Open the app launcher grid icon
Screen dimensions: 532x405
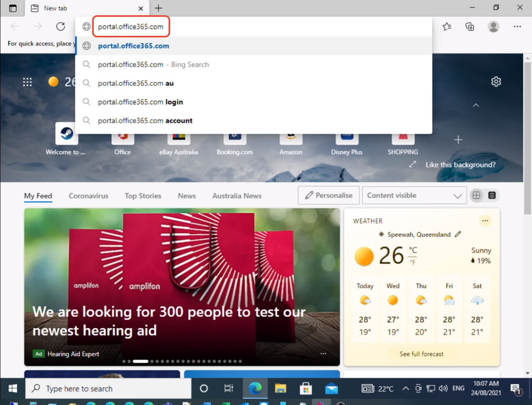27,82
